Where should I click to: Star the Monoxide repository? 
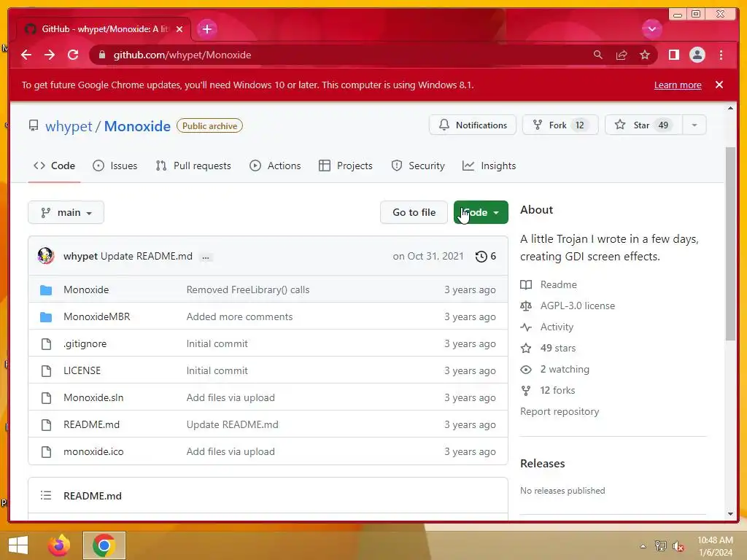pyautogui.click(x=643, y=125)
